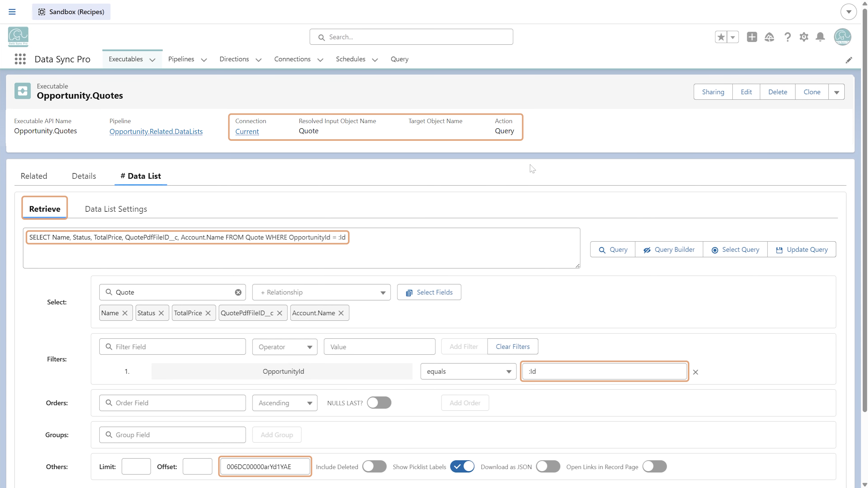
Task: Click the Update Query button
Action: [802, 250]
